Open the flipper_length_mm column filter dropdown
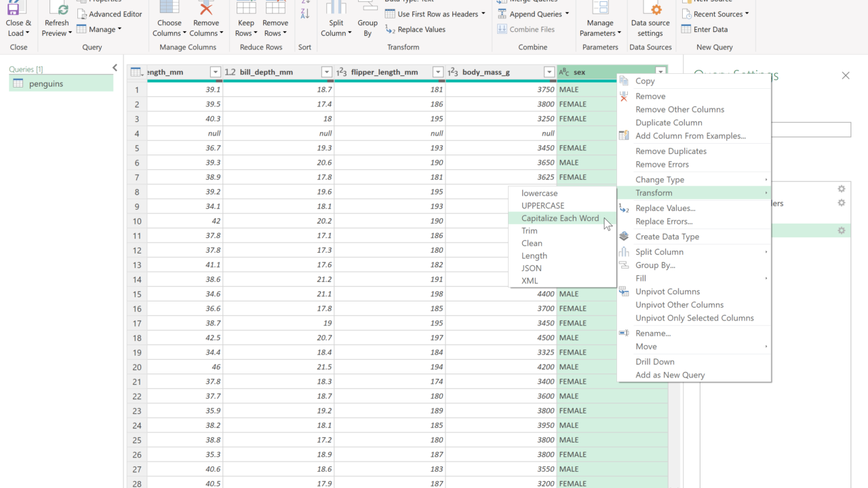This screenshot has height=488, width=868. [x=437, y=72]
